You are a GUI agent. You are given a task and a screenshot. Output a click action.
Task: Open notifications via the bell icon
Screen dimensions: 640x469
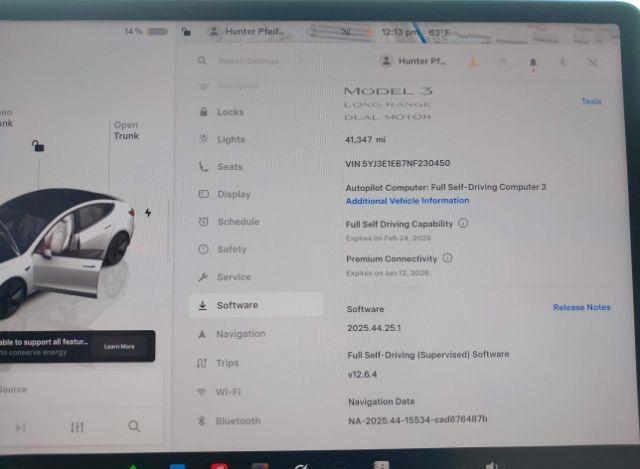tap(532, 62)
